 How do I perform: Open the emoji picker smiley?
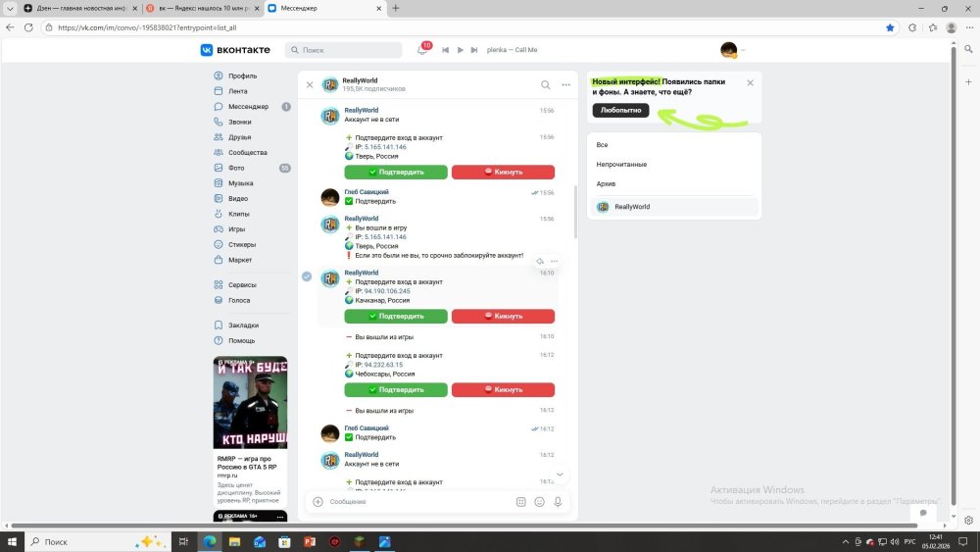point(539,501)
